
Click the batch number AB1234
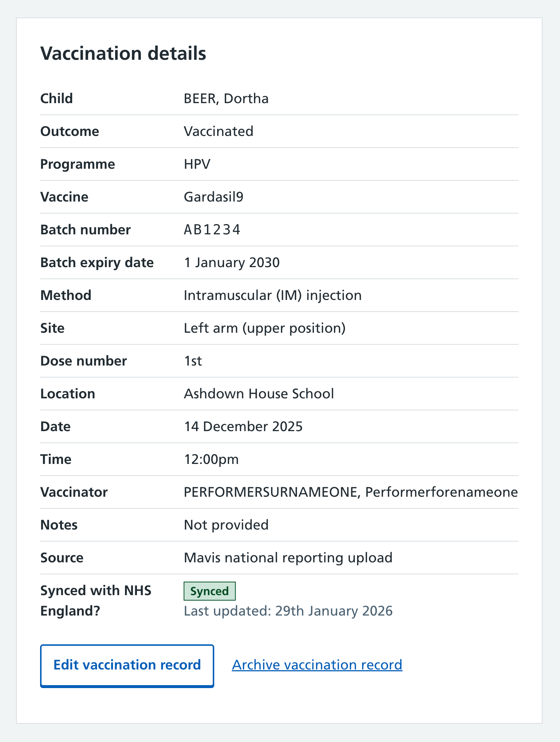212,230
